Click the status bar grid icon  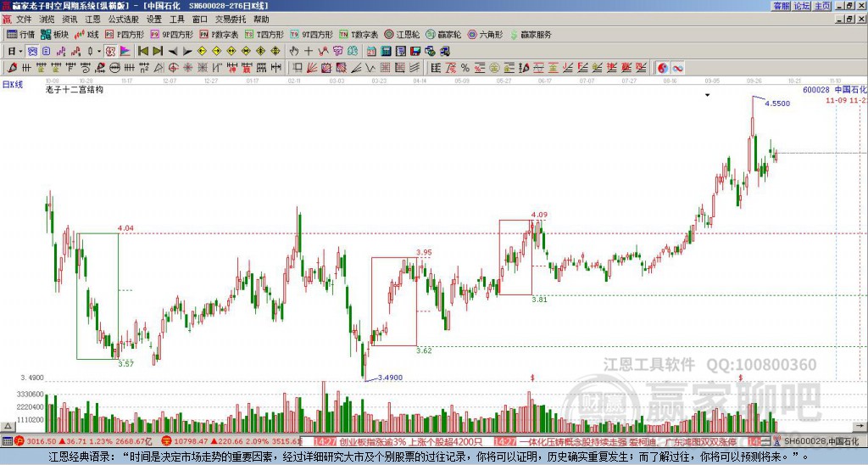7,442
